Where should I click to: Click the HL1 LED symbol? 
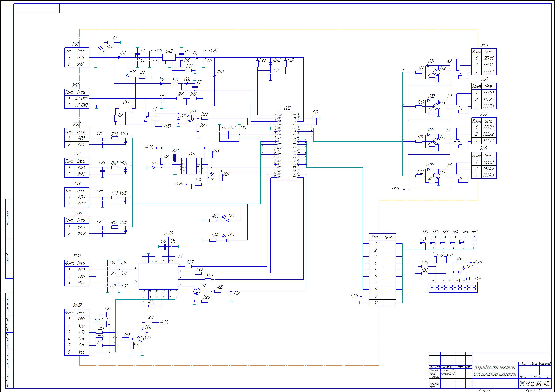pos(104,51)
